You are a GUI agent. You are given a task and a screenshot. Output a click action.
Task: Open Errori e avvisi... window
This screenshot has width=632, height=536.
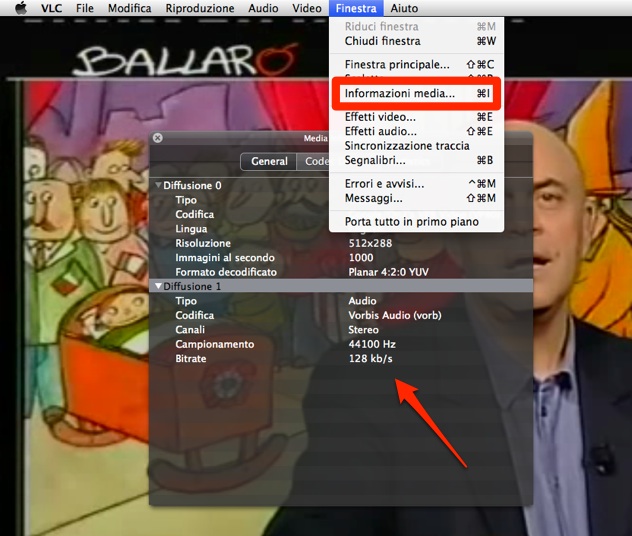416,184
